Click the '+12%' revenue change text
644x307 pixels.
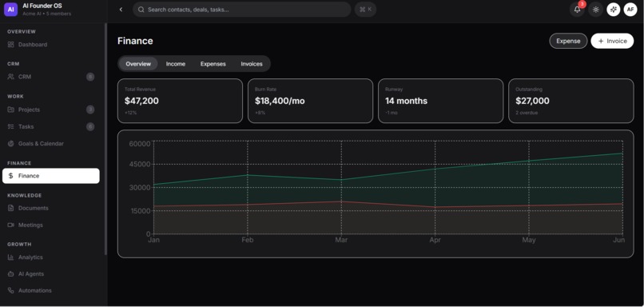tap(130, 113)
